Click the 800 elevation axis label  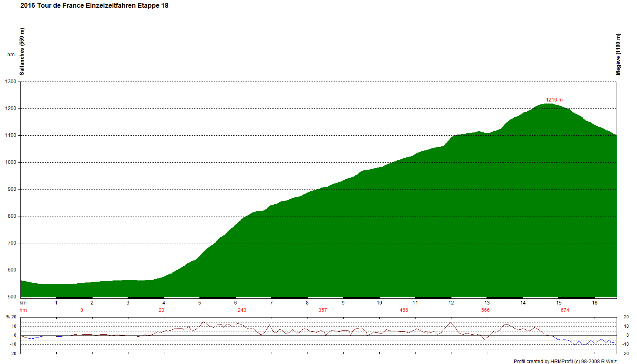click(x=12, y=216)
